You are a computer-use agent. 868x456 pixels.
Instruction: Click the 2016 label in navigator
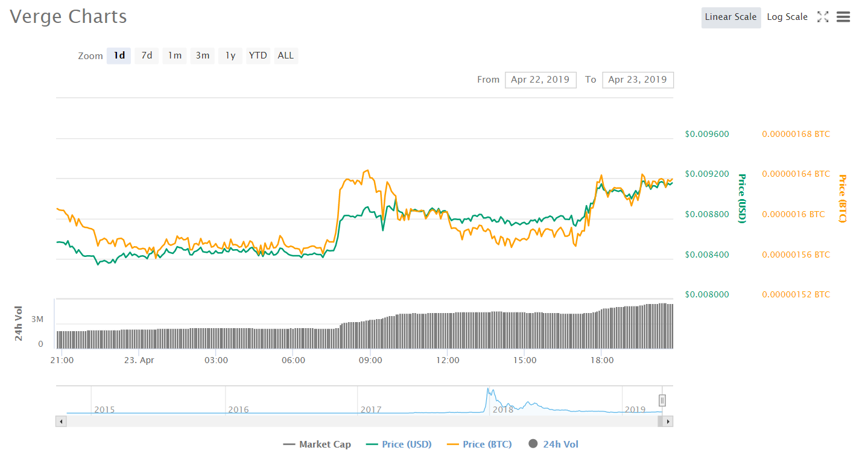point(238,410)
